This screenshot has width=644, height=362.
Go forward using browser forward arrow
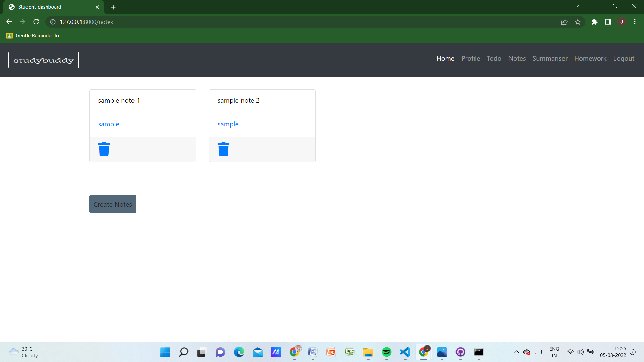[x=22, y=22]
